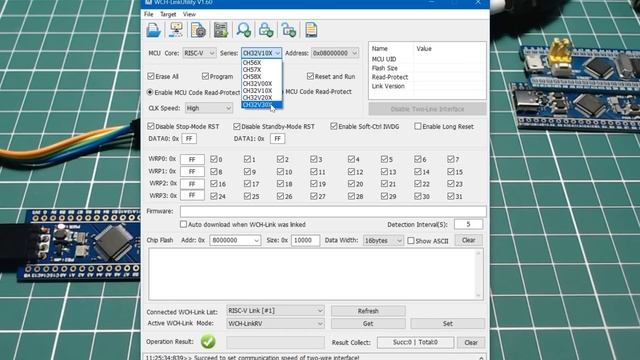Click the WRP0 hex input field
The image size is (640, 360).
192,159
